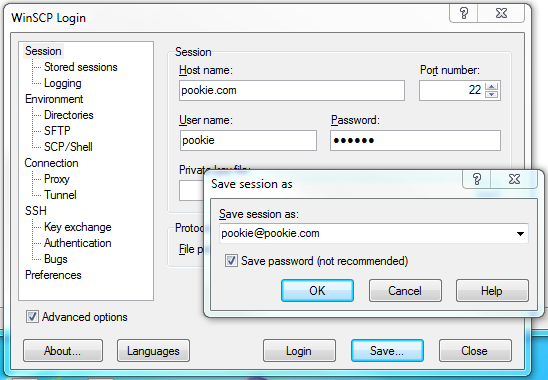Viewport: 548px width, 380px height.
Task: Open Authentication settings page
Action: coord(78,243)
